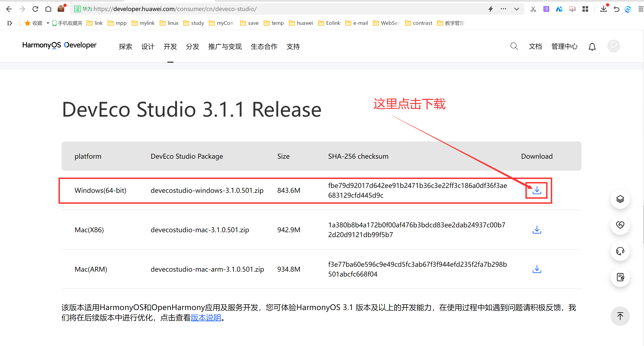Open the browser downloads icon in toolbar
Screen dimensions: 644x346
[603, 9]
